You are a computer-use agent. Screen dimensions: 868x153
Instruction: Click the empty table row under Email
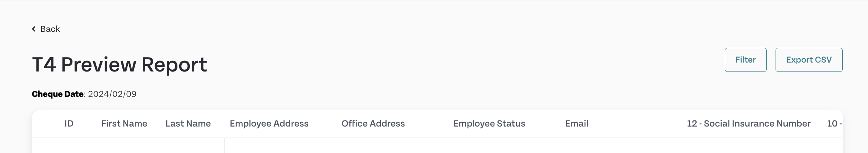(x=576, y=145)
